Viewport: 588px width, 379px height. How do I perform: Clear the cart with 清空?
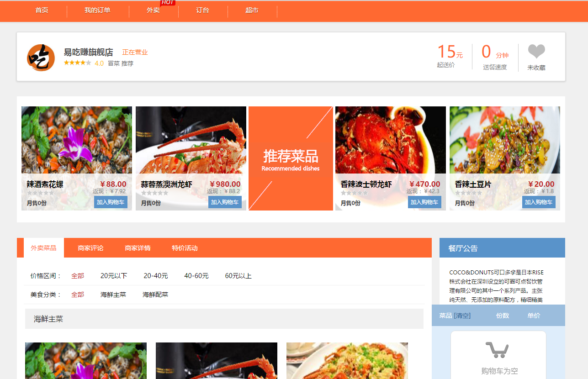(462, 316)
